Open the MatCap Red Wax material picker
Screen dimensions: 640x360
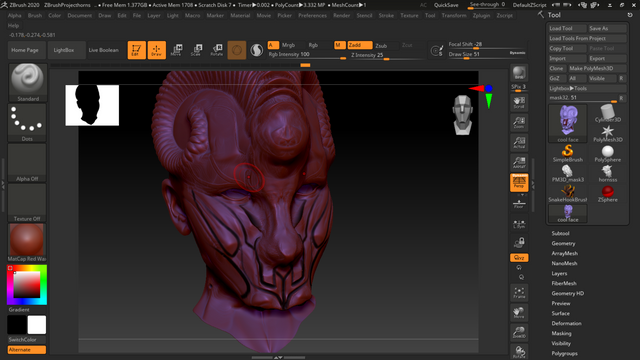pyautogui.click(x=27, y=242)
